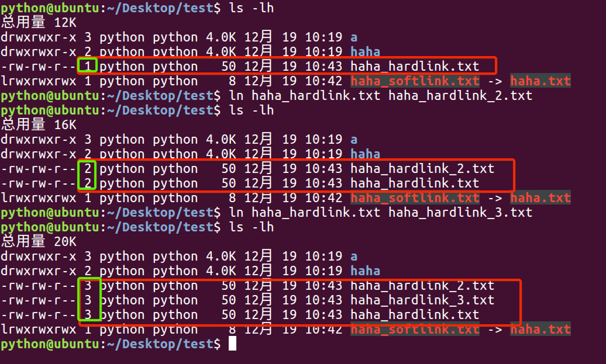Screen dimensions: 606x364
Task: Click the first red haha_softlink.txt entry
Action: 415,81
